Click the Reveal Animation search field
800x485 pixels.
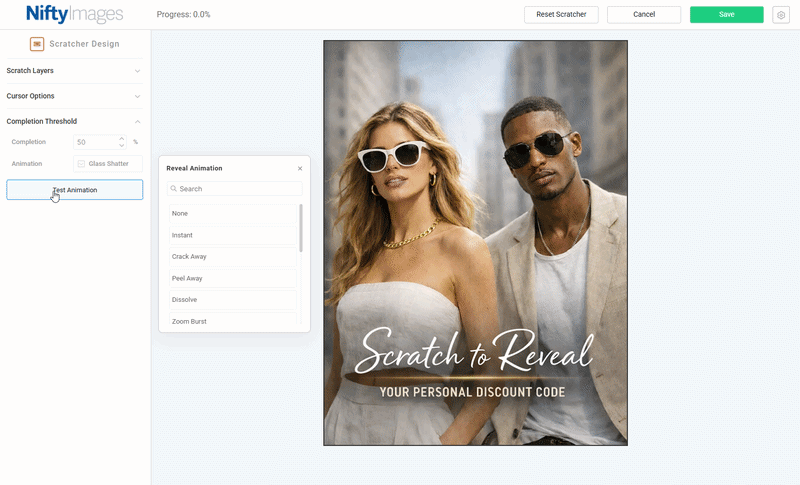click(238, 189)
